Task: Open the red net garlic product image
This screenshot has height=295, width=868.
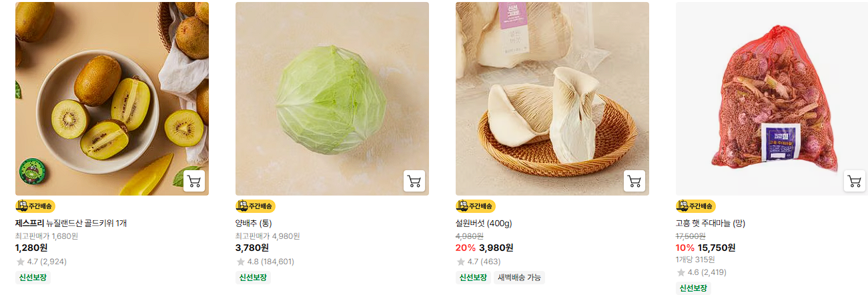Action: tap(773, 99)
